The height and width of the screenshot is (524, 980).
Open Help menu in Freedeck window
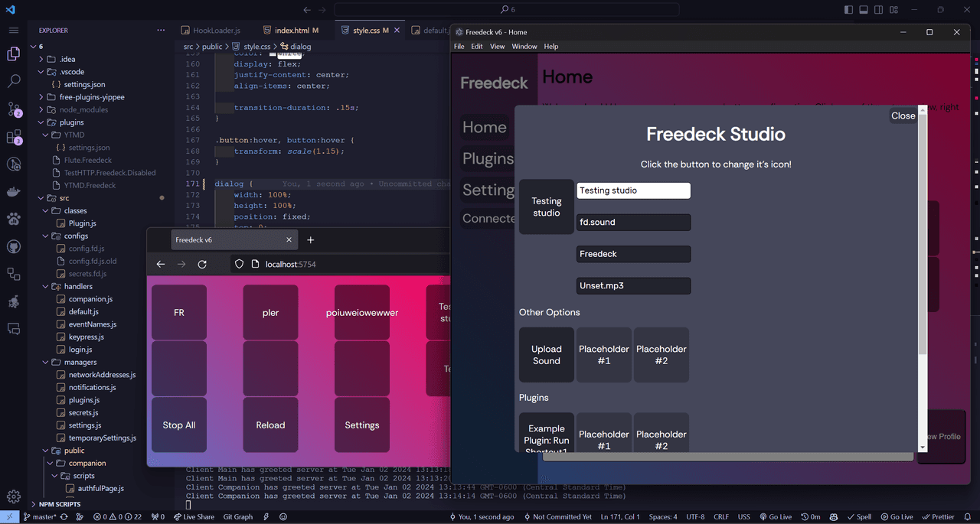point(551,47)
